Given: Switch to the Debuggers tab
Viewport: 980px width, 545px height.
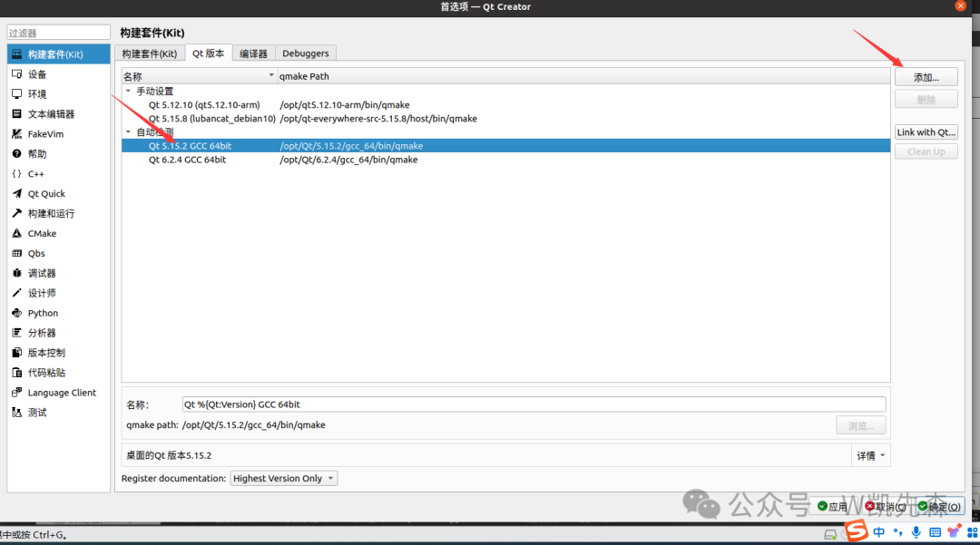Looking at the screenshot, I should pyautogui.click(x=305, y=54).
